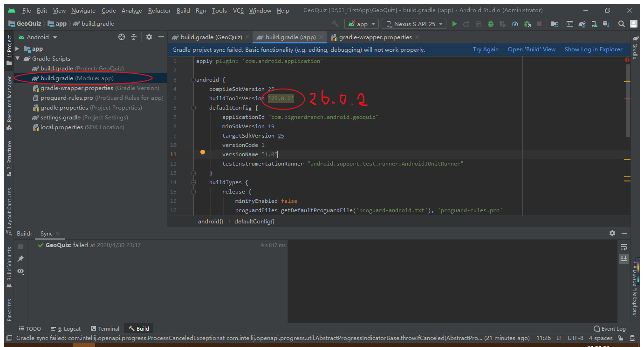Close the build.gradle (:app) tab
This screenshot has height=347, width=644.
coord(322,37)
